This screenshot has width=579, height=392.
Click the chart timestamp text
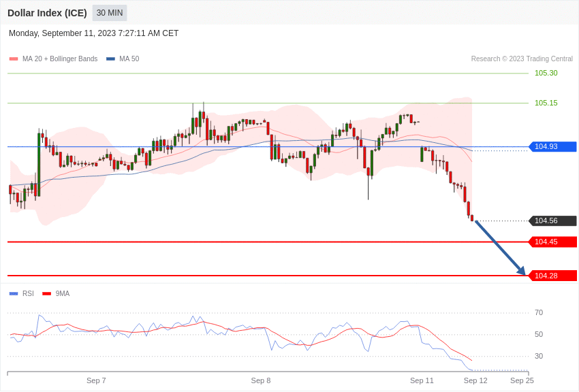tap(93, 33)
